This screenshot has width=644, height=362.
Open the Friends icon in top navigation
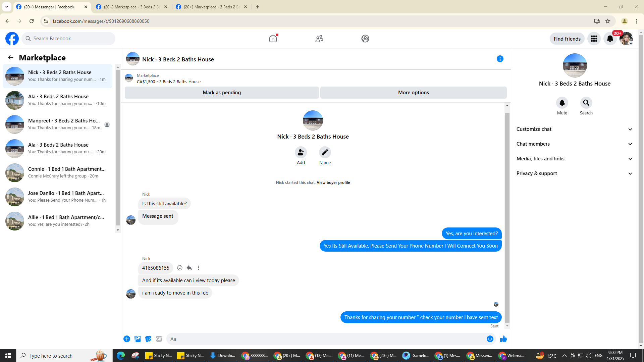[319, 39]
